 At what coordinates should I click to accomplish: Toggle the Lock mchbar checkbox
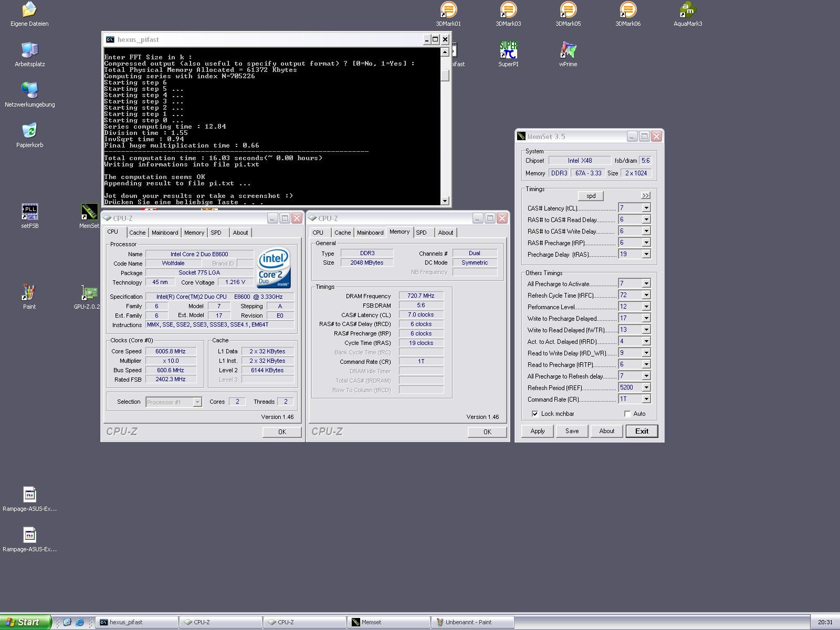[535, 414]
